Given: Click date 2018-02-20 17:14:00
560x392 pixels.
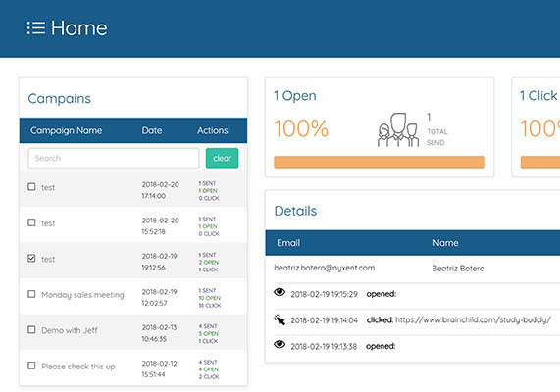Looking at the screenshot, I should tap(161, 190).
